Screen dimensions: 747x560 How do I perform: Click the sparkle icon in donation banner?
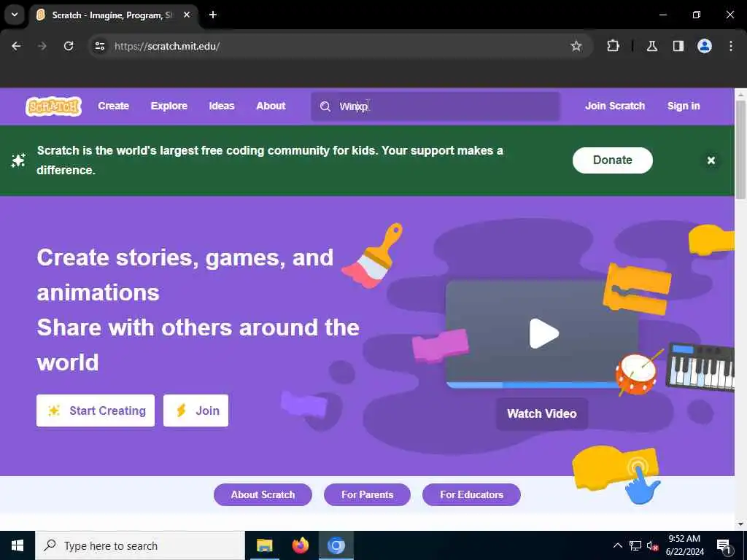18,160
